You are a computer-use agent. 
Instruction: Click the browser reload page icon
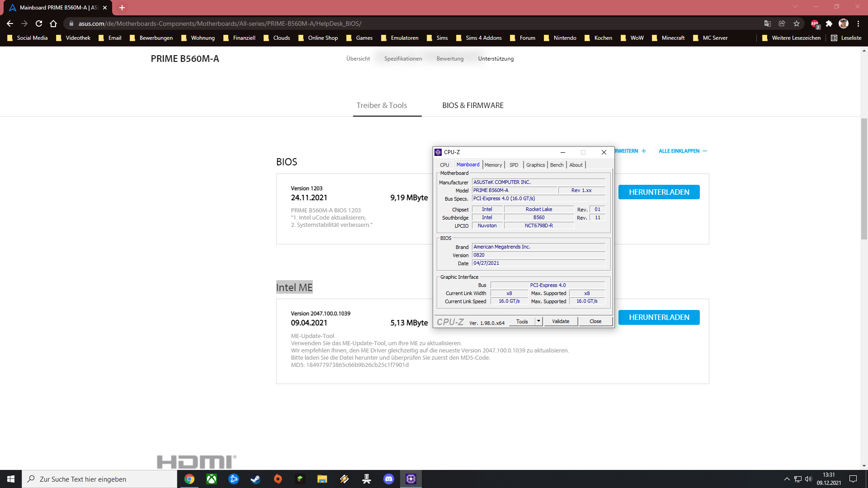pyautogui.click(x=39, y=23)
